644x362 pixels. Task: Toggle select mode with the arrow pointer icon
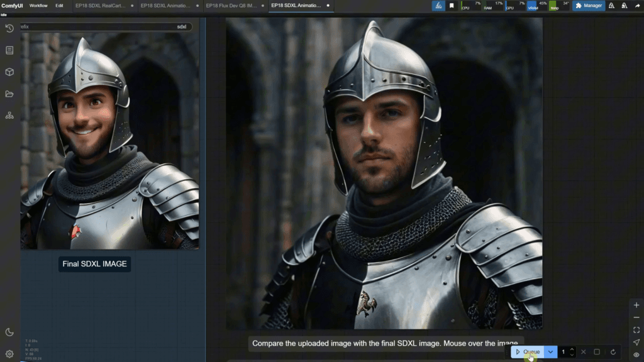click(x=636, y=343)
